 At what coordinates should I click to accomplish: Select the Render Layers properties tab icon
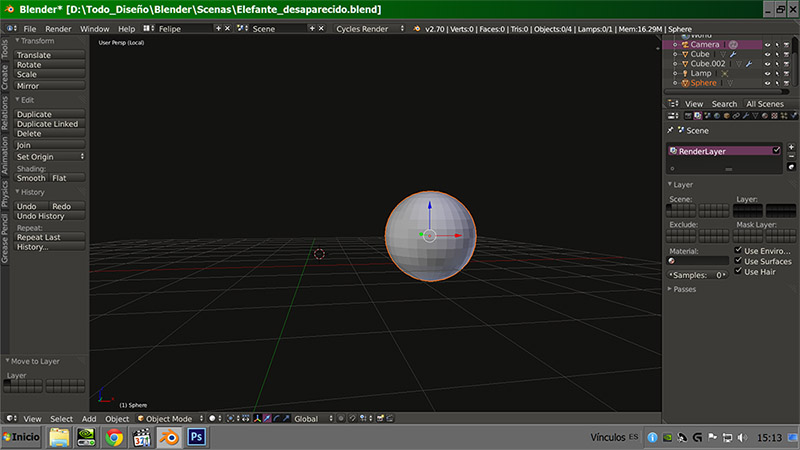(697, 116)
